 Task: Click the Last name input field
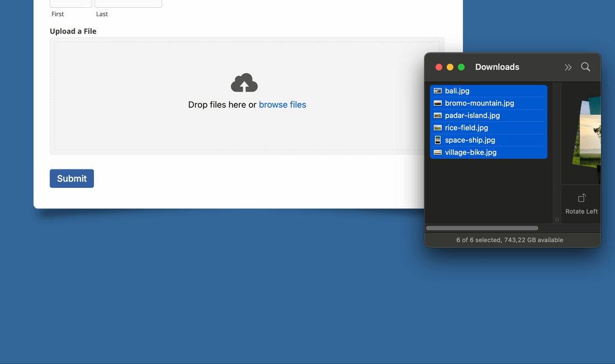point(128,3)
